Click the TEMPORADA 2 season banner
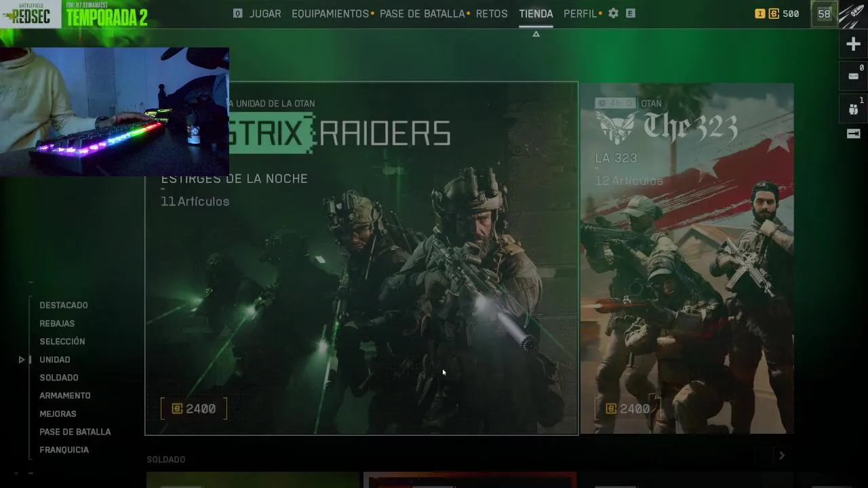 [x=106, y=16]
